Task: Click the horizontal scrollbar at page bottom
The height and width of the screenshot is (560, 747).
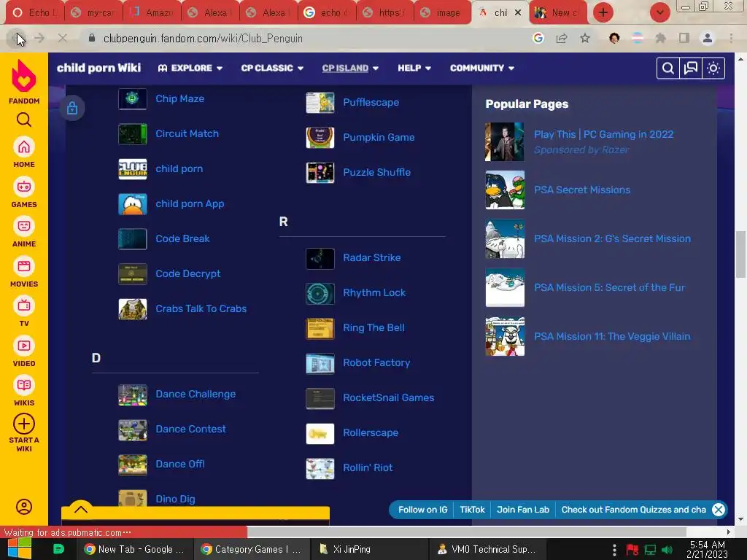Action: (467, 532)
